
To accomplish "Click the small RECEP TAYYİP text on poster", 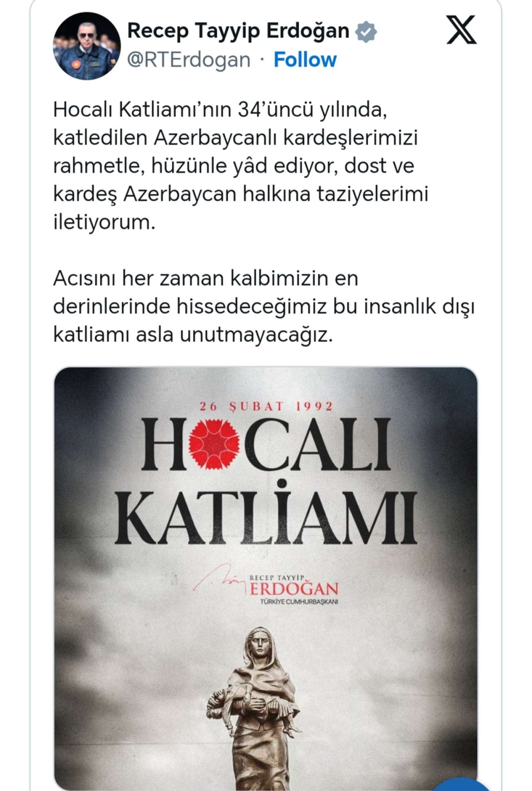I will pyautogui.click(x=277, y=578).
